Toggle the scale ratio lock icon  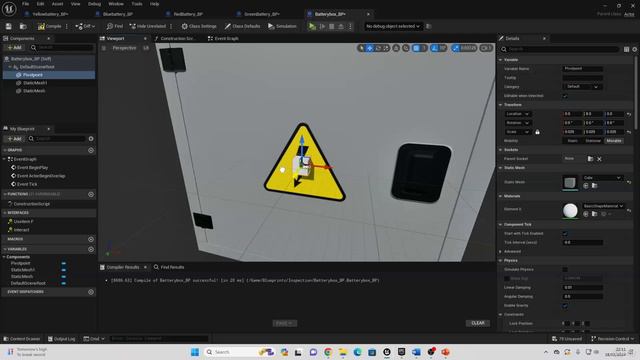[x=538, y=132]
